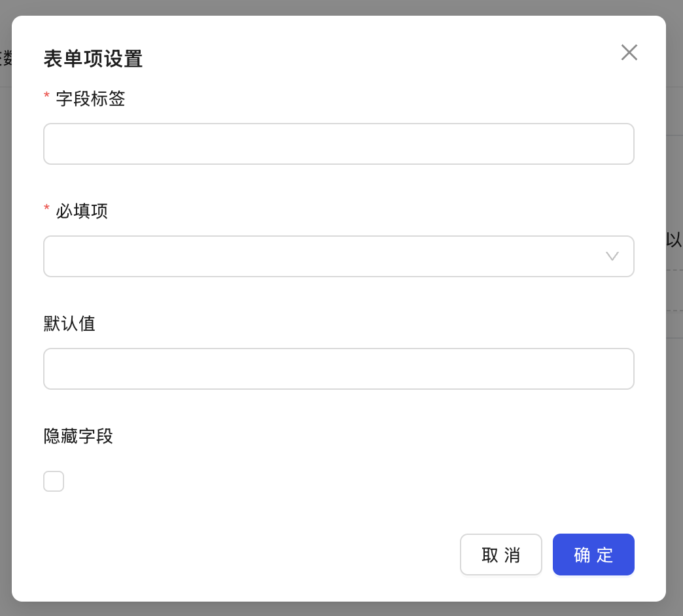Click the red asterisk beside 必填项
This screenshot has width=683, height=616.
tap(46, 209)
